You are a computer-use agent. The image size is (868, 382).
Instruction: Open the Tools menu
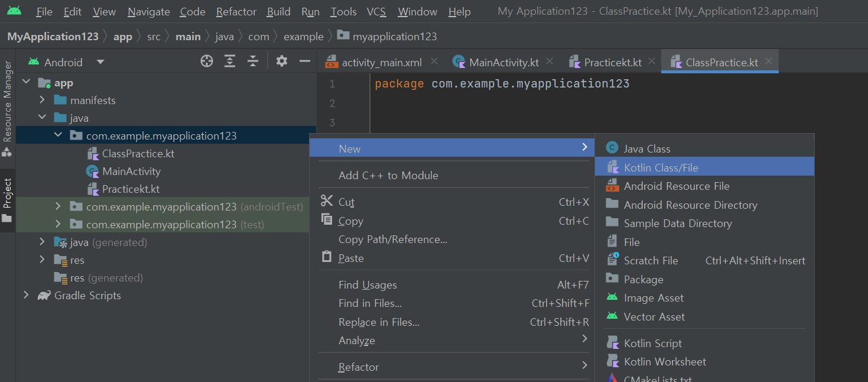[343, 12]
